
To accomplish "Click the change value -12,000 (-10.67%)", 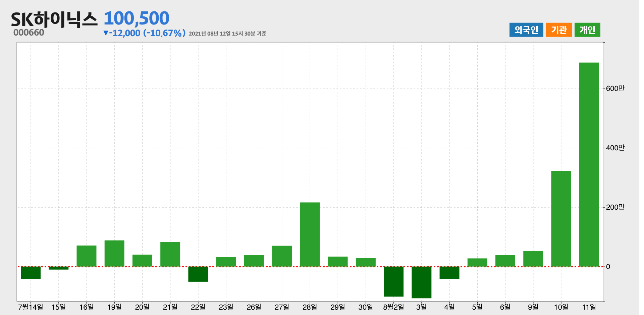I will (145, 33).
